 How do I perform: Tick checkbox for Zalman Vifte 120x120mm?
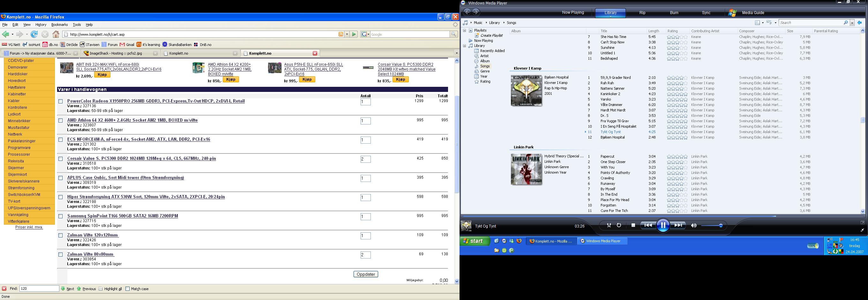[61, 236]
